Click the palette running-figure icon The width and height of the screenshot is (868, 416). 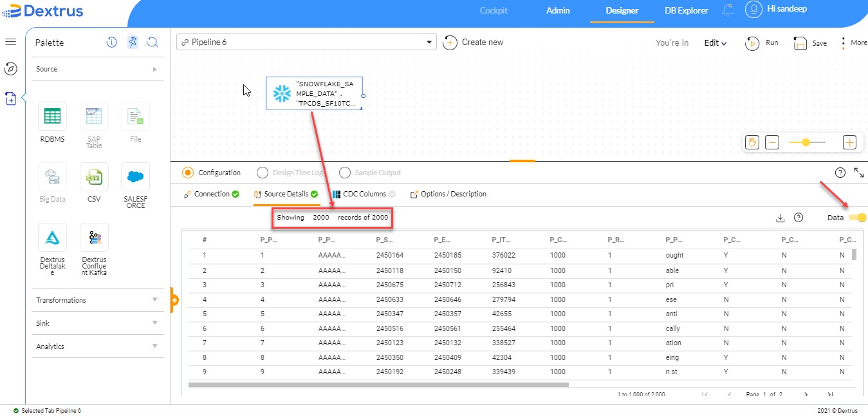(133, 43)
